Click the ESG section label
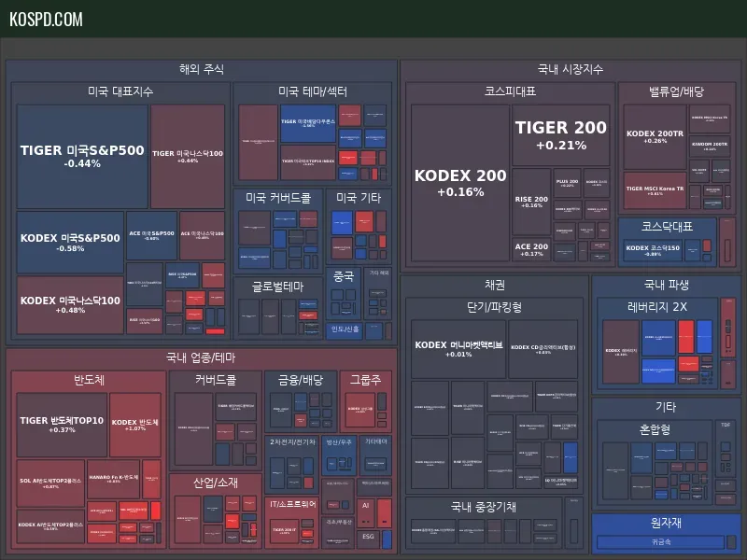The width and height of the screenshot is (747, 560). pos(368,536)
